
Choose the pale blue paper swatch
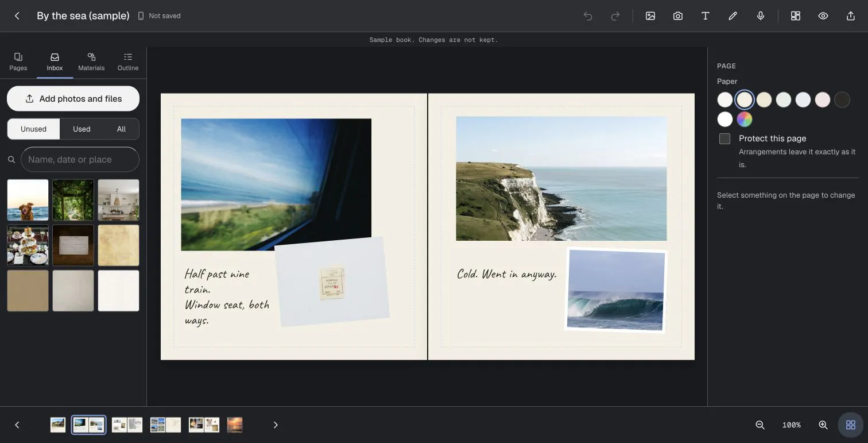pyautogui.click(x=803, y=100)
